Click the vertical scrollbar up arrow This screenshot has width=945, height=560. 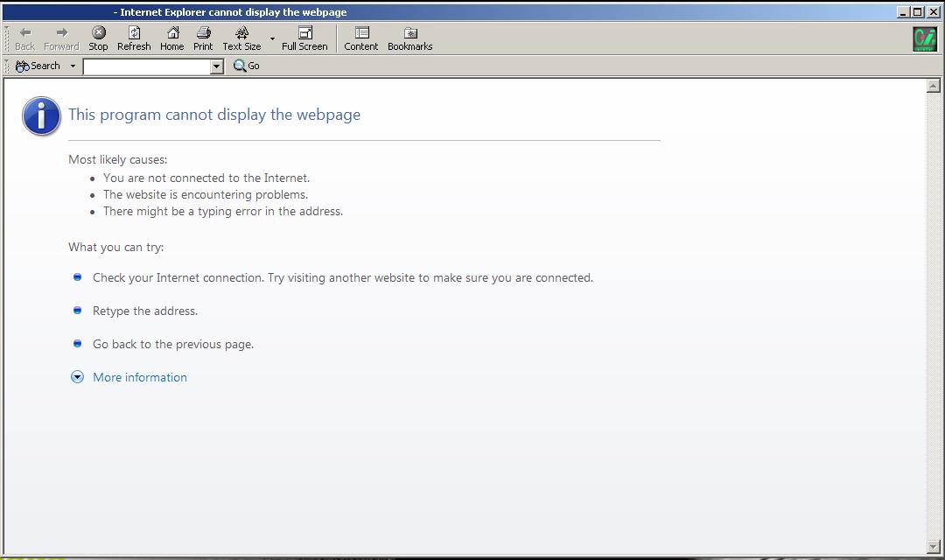click(933, 86)
